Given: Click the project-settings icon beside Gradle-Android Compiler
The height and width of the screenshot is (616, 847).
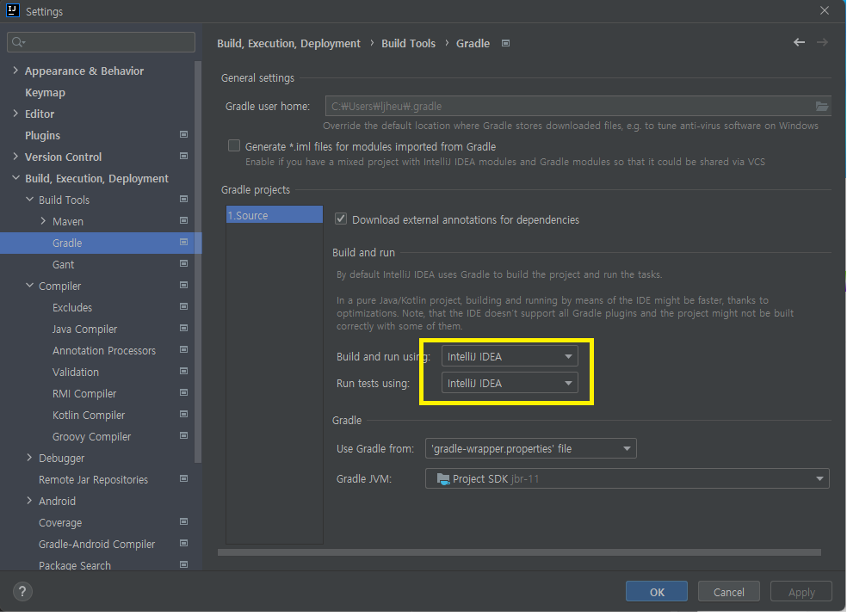Looking at the screenshot, I should click(183, 543).
